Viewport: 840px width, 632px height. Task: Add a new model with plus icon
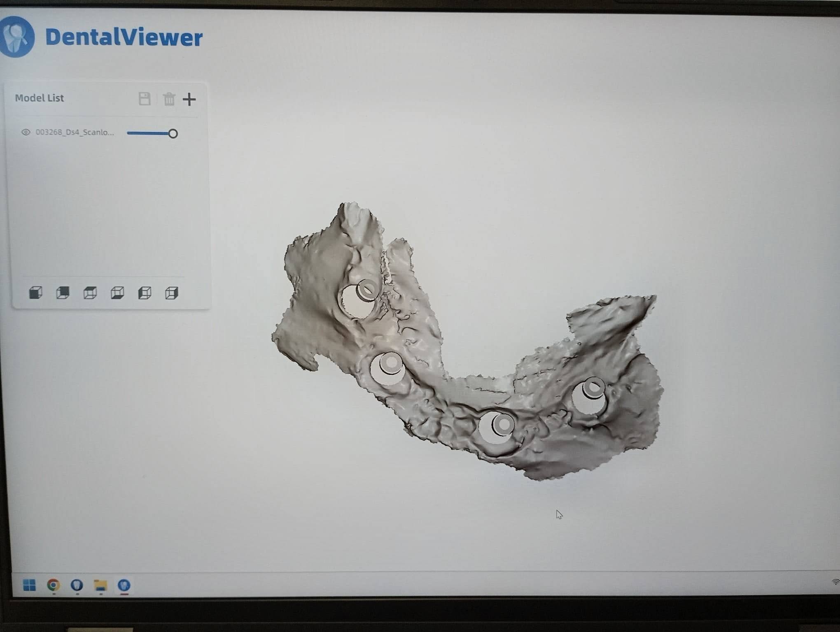pos(189,99)
